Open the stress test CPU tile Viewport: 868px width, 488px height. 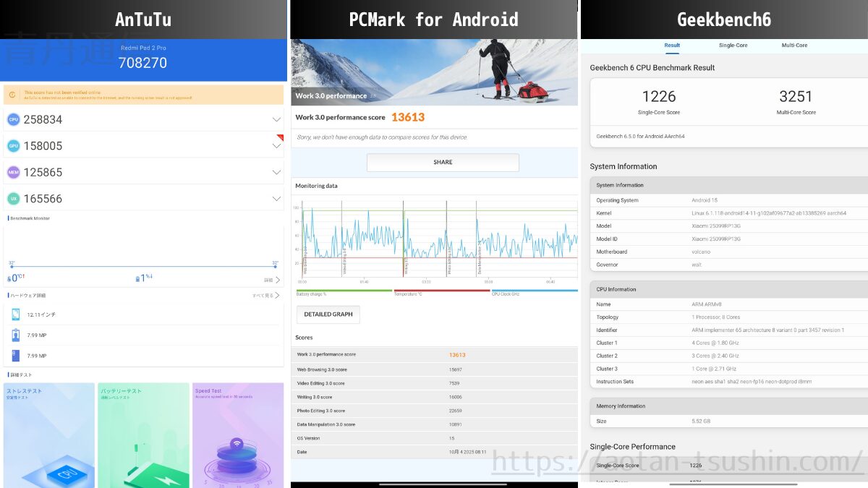tap(48, 434)
